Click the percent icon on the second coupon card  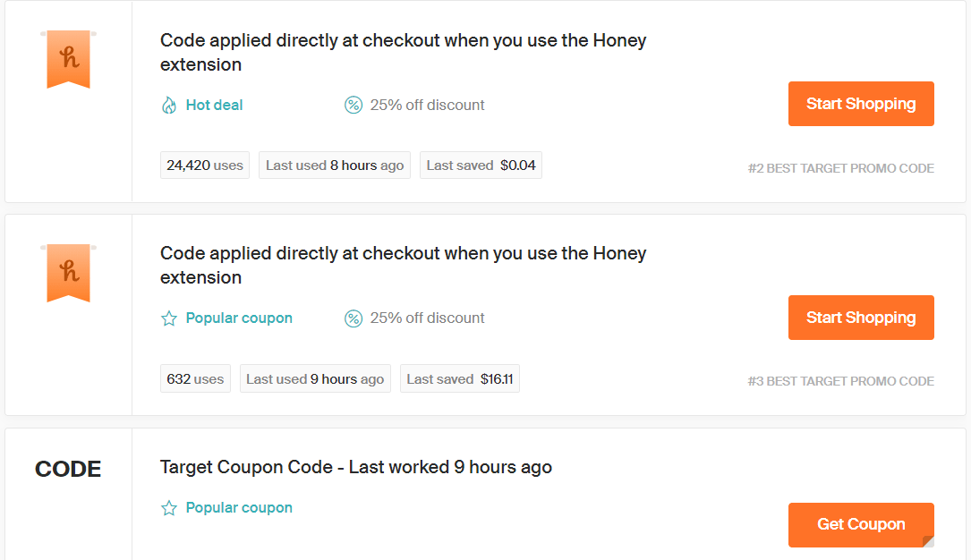pyautogui.click(x=353, y=318)
